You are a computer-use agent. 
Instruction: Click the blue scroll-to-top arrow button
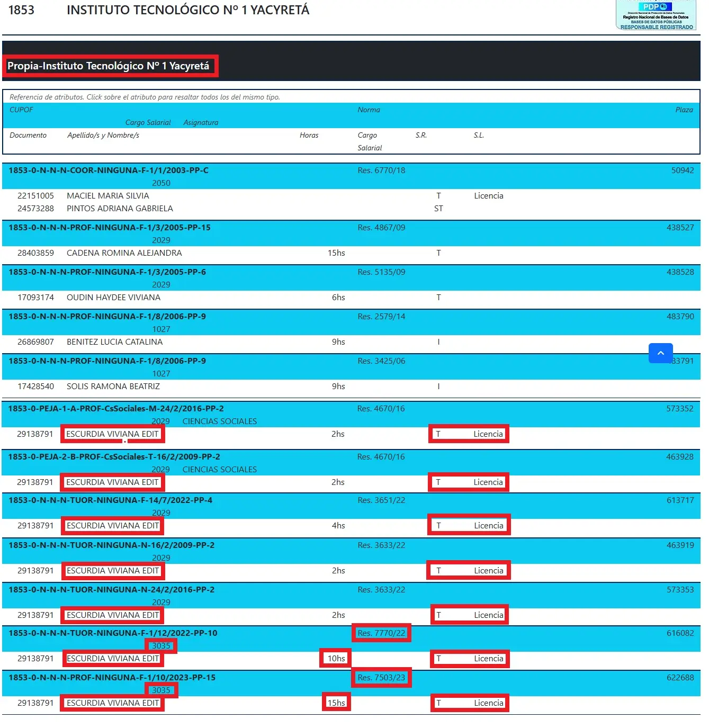point(660,353)
